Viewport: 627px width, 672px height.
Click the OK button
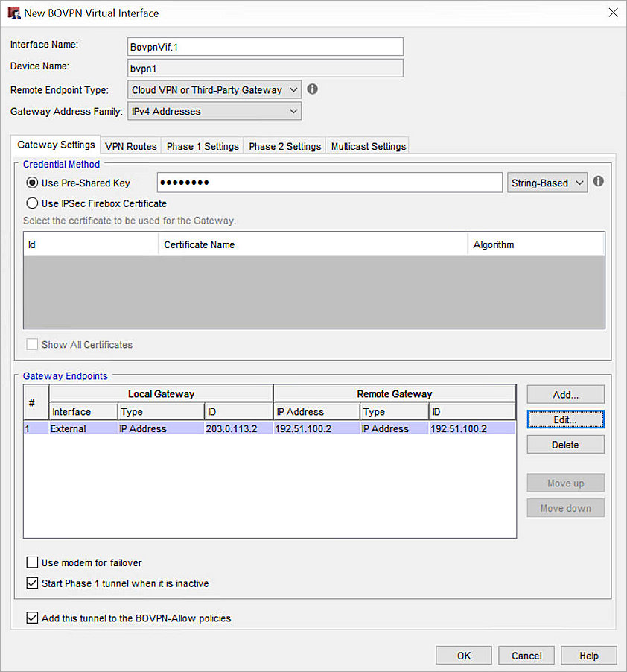click(x=464, y=656)
